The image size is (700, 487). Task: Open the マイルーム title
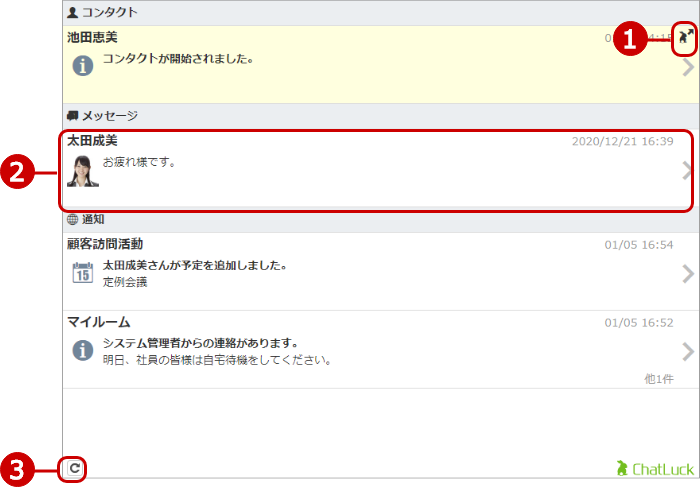tap(98, 322)
